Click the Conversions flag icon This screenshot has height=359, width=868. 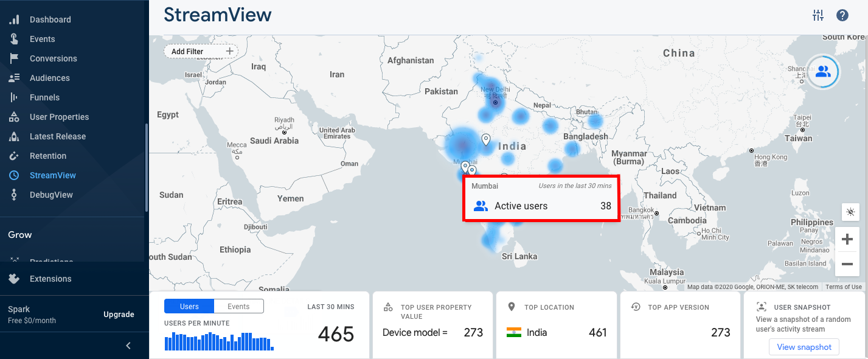coord(14,58)
